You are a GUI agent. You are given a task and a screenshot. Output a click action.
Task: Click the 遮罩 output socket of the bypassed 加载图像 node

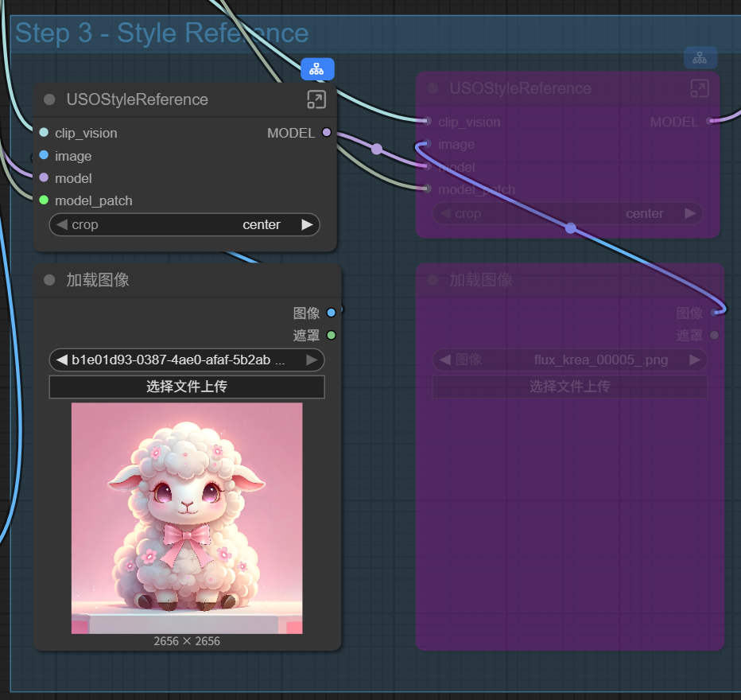(715, 335)
